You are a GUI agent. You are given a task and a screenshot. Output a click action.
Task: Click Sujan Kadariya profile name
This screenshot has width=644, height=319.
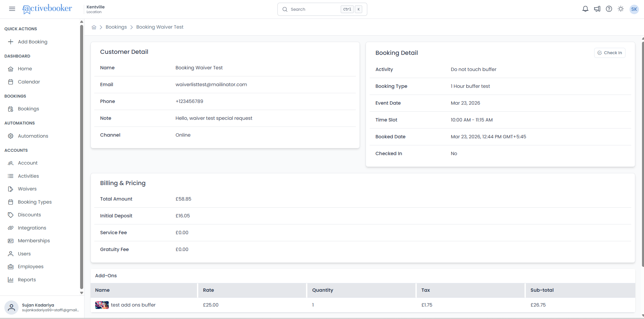[38, 305]
